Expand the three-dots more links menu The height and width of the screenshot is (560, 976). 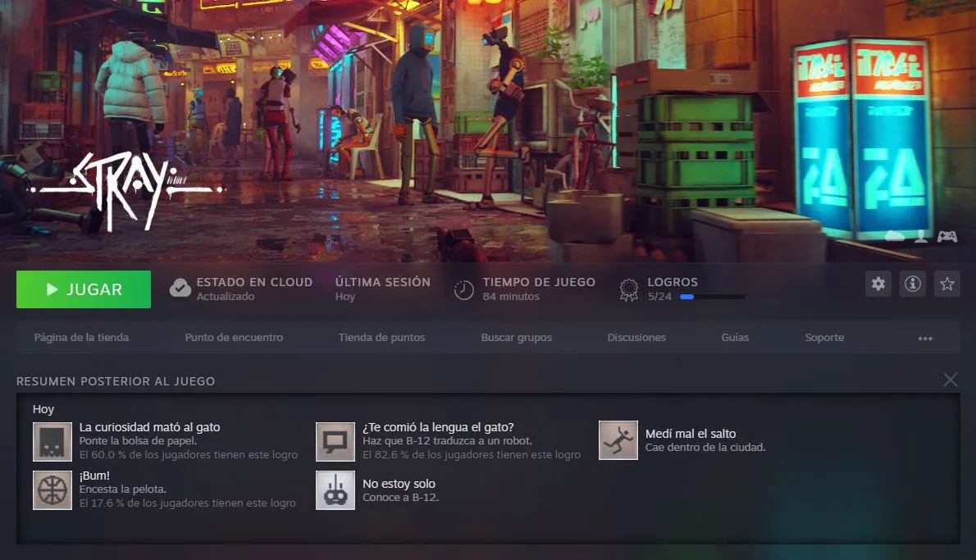(925, 338)
